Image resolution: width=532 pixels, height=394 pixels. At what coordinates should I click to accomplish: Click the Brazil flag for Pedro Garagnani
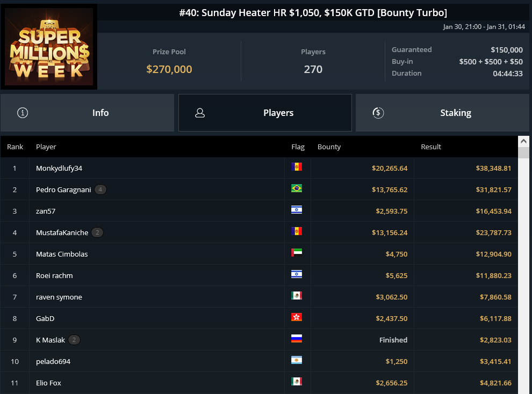pyautogui.click(x=297, y=188)
